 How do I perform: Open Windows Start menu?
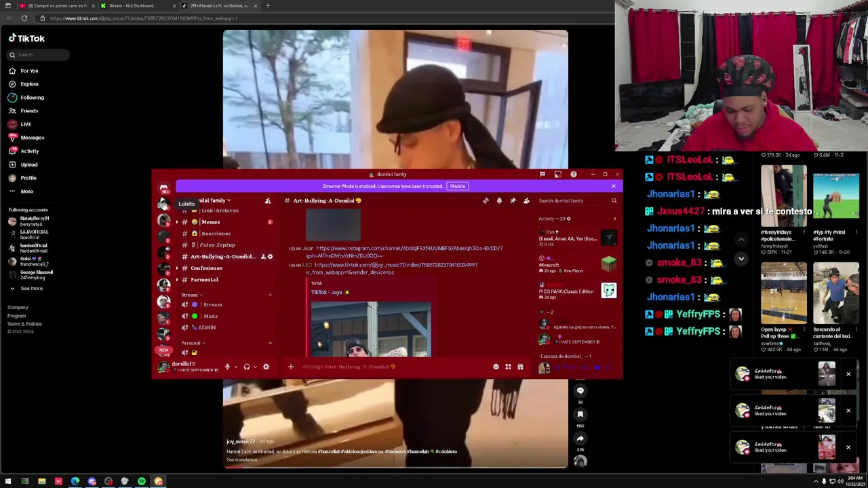coord(8,481)
